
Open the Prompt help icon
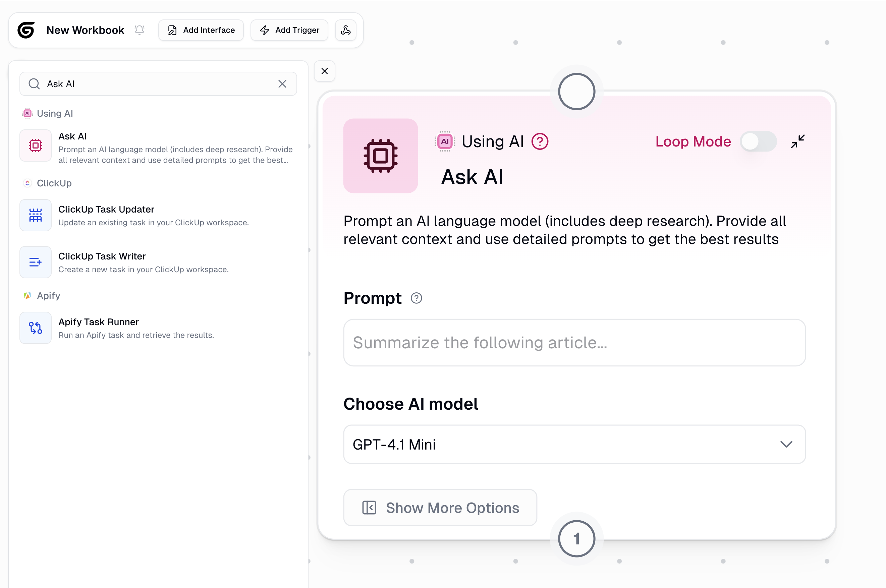(x=417, y=298)
